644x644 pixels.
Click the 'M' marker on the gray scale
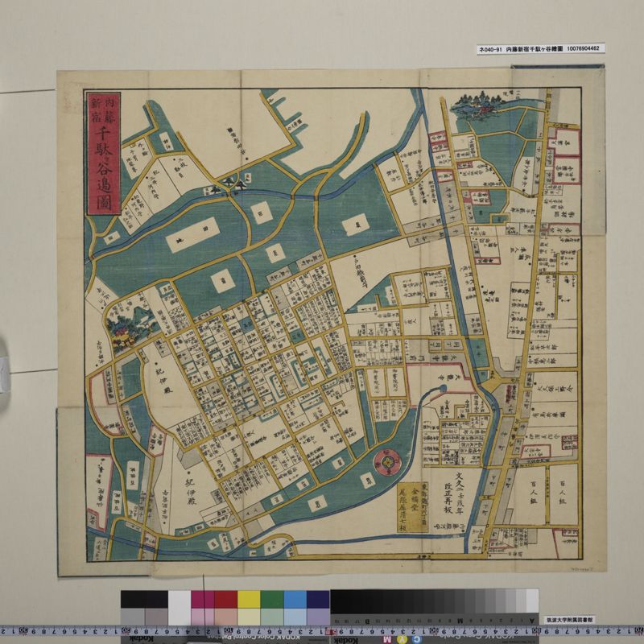pyautogui.click(x=459, y=621)
